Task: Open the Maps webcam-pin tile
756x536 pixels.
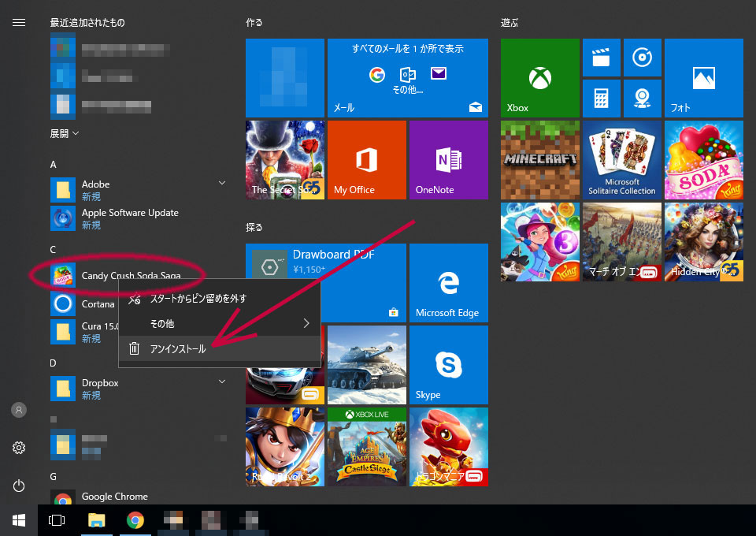Action: pyautogui.click(x=643, y=99)
